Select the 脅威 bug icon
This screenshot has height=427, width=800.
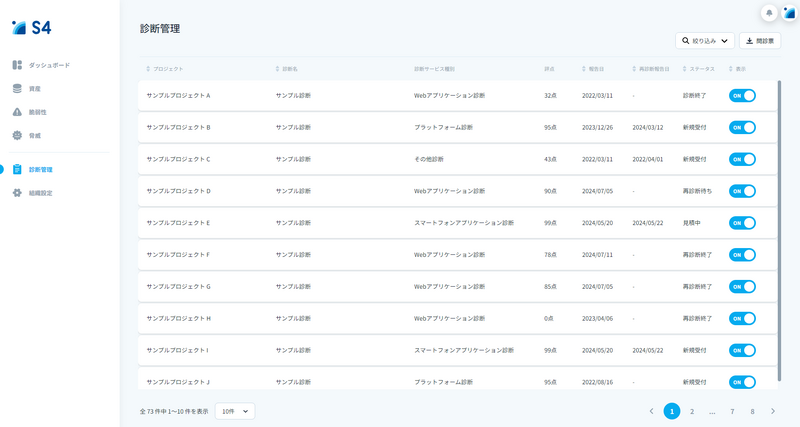(17, 135)
